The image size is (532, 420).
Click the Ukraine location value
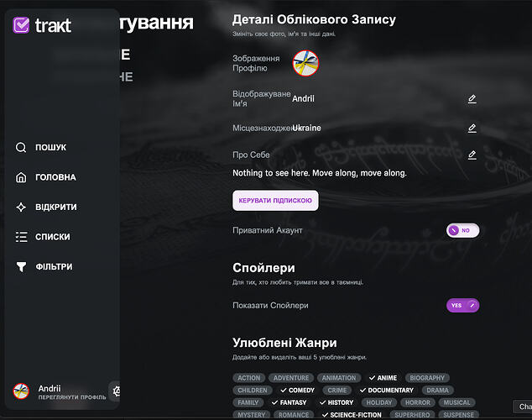(307, 128)
